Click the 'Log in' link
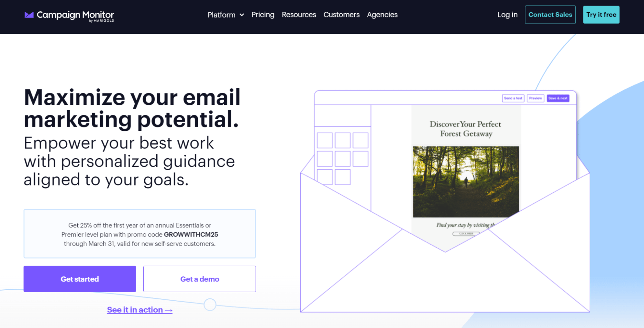This screenshot has height=328, width=644. 507,14
